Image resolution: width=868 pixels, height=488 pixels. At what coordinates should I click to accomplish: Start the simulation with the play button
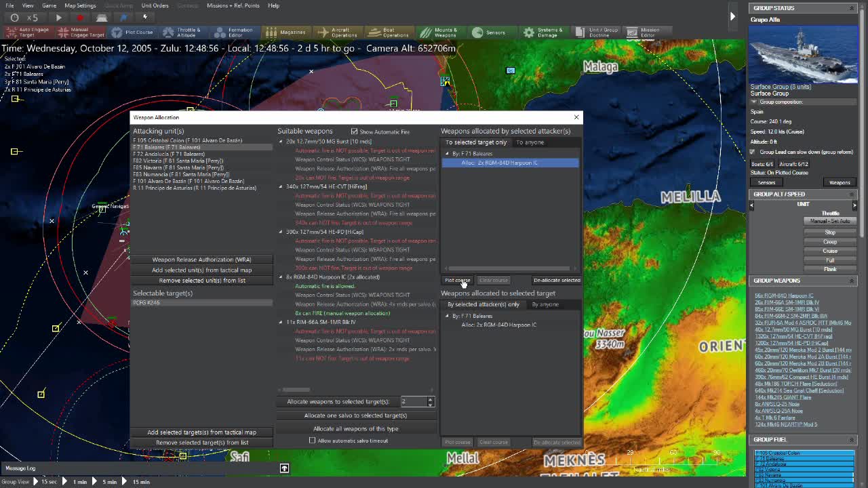click(x=58, y=17)
